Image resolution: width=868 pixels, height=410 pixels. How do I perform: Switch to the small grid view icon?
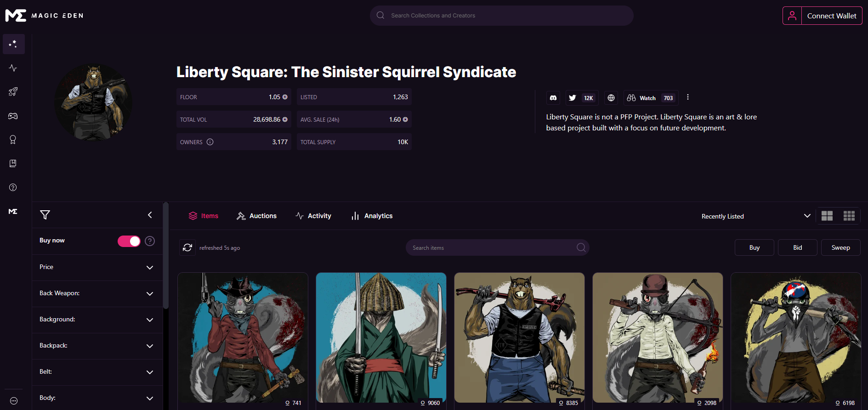849,216
